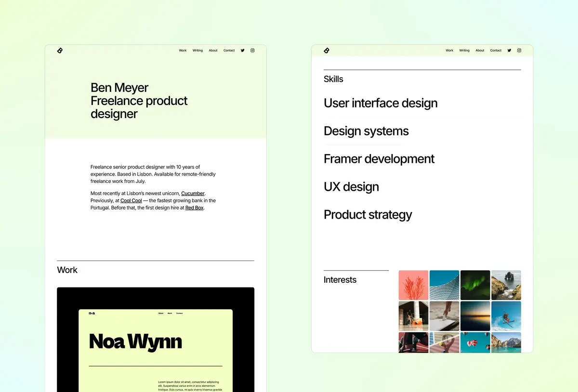Click the Noa Wynn project preview card

point(155,340)
